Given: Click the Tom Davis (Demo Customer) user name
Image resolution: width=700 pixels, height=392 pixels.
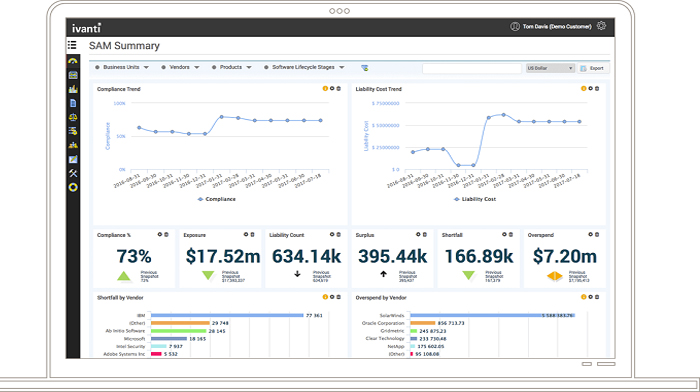Looking at the screenshot, I should coord(557,27).
